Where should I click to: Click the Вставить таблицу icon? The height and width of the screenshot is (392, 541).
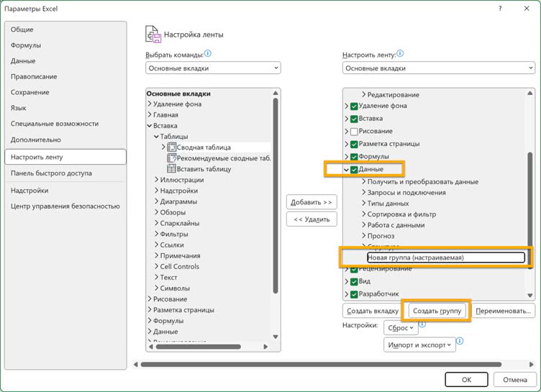point(171,169)
